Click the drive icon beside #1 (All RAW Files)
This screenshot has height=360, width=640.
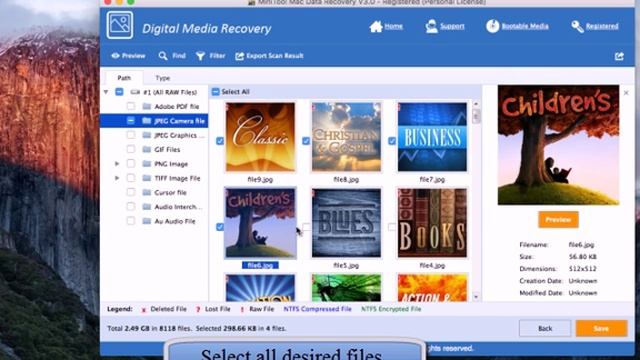point(135,92)
